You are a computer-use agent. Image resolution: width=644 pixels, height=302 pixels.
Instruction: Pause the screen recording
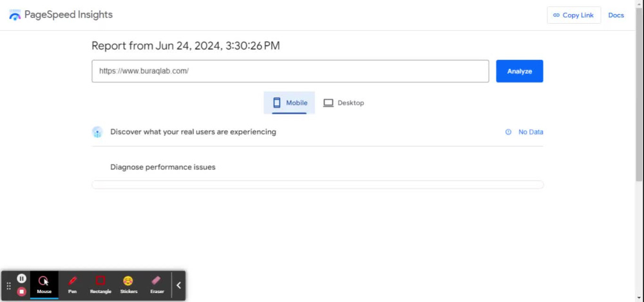point(21,279)
